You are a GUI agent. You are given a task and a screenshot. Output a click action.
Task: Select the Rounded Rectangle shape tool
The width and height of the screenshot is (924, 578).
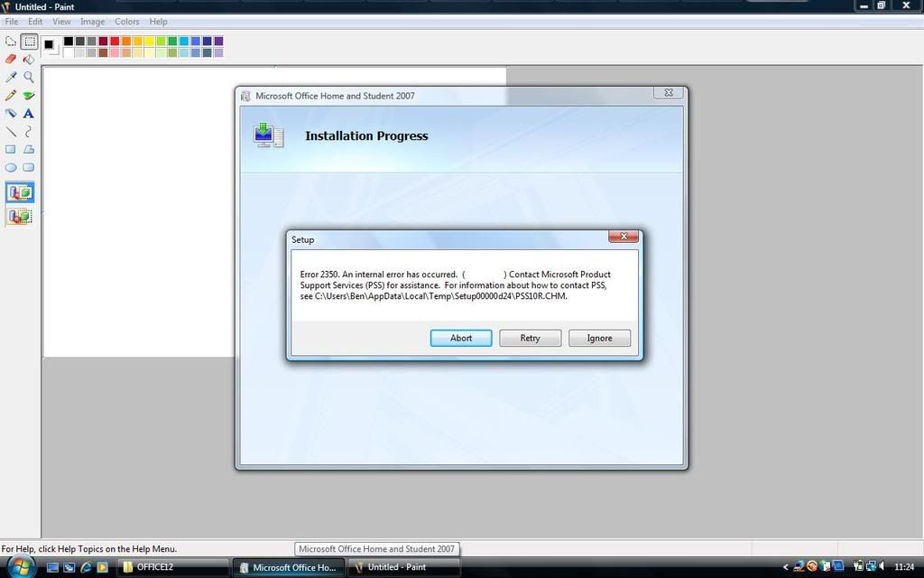(x=29, y=167)
